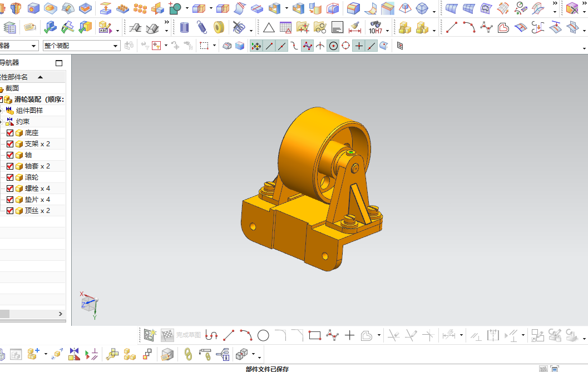Click the navigator horizontal scrollbar right arrow

click(61, 314)
